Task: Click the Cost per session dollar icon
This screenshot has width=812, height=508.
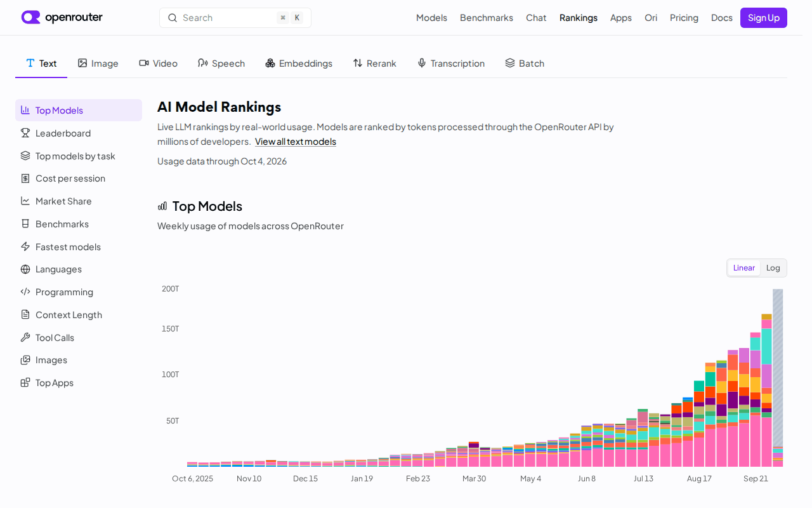Action: pyautogui.click(x=25, y=178)
